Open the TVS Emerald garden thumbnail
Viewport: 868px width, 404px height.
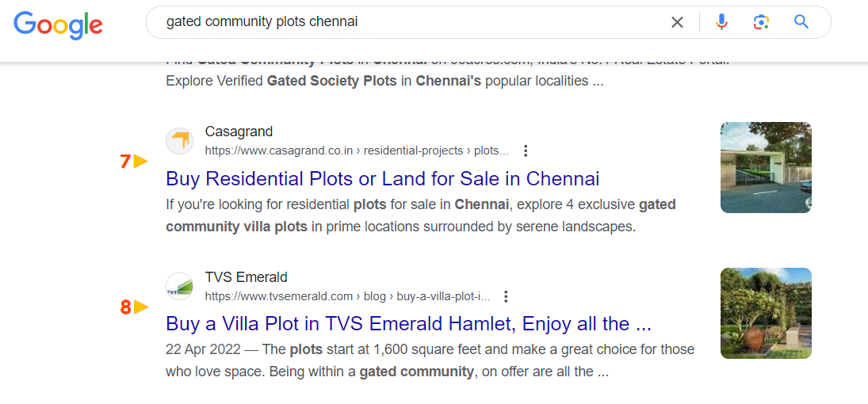pos(765,313)
